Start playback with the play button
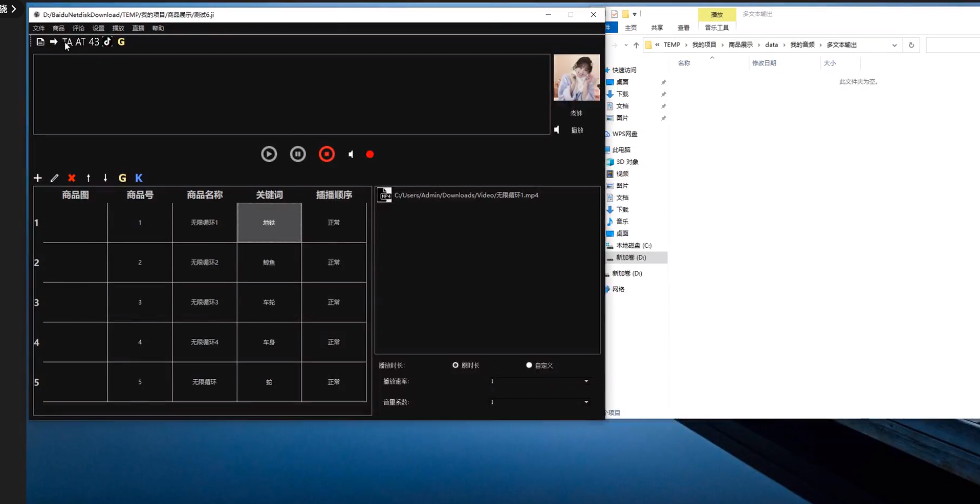980x504 pixels. coord(269,154)
